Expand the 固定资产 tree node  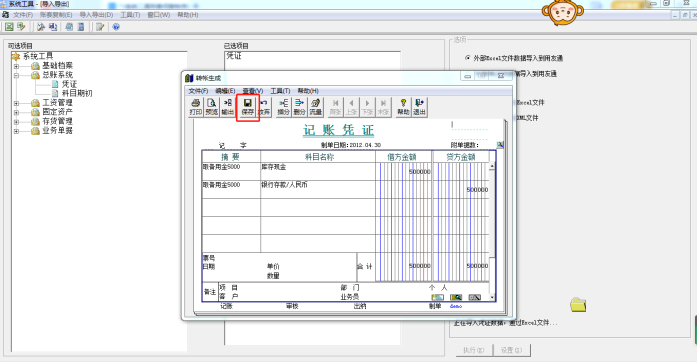pyautogui.click(x=16, y=113)
